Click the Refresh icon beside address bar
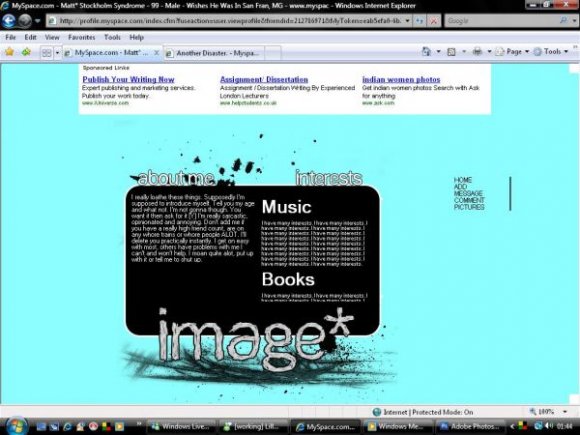Image resolution: width=580 pixels, height=435 pixels. click(x=419, y=21)
